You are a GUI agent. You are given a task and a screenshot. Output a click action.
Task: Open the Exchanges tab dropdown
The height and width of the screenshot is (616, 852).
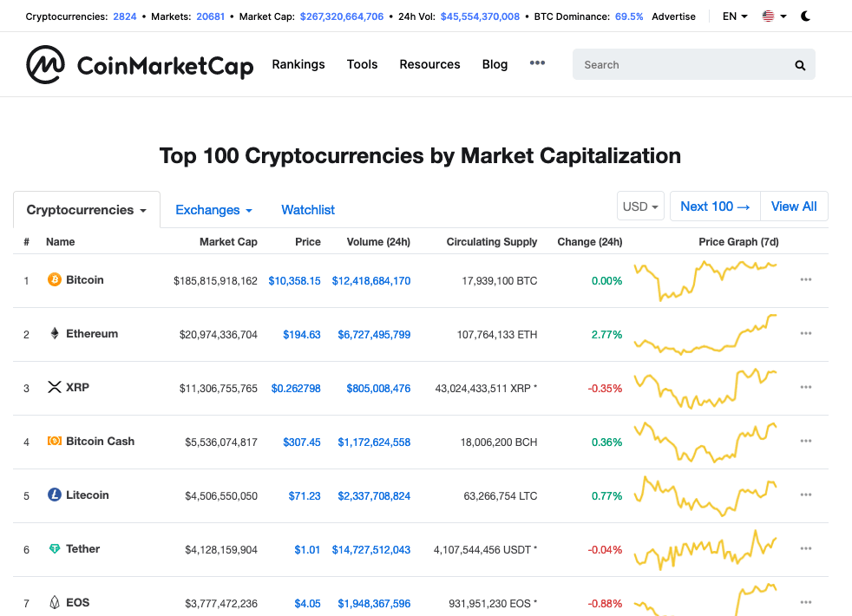213,210
